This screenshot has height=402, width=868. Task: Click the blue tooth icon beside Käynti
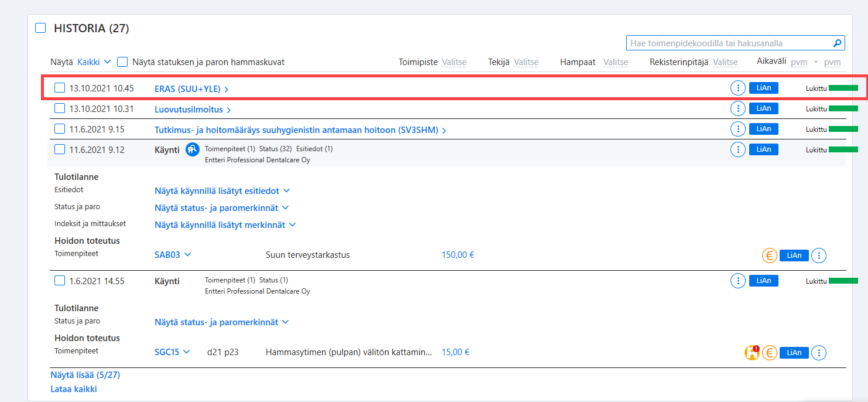pyautogui.click(x=193, y=149)
